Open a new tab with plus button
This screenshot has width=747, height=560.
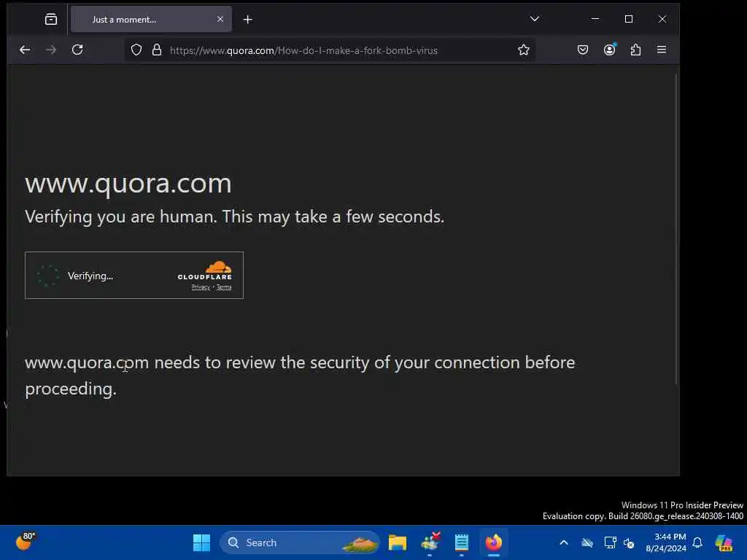click(x=248, y=20)
